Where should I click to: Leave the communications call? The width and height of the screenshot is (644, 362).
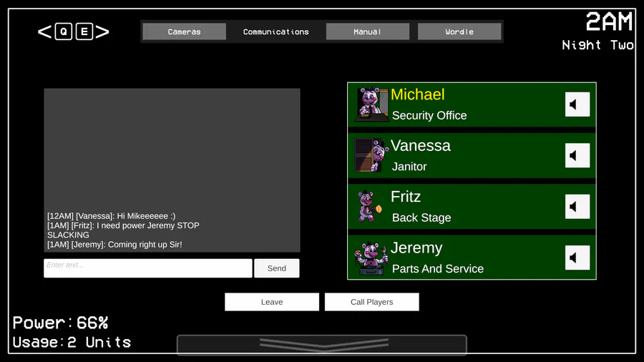click(x=272, y=302)
